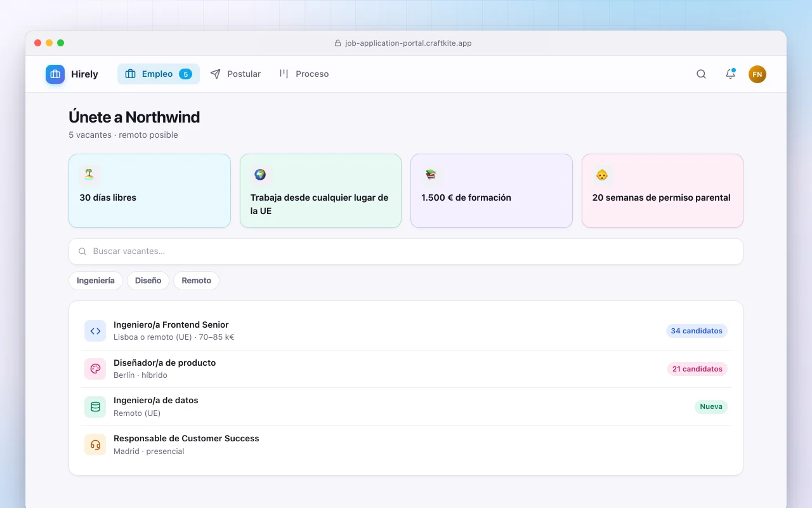Switch to the Empleo tab

pos(159,74)
